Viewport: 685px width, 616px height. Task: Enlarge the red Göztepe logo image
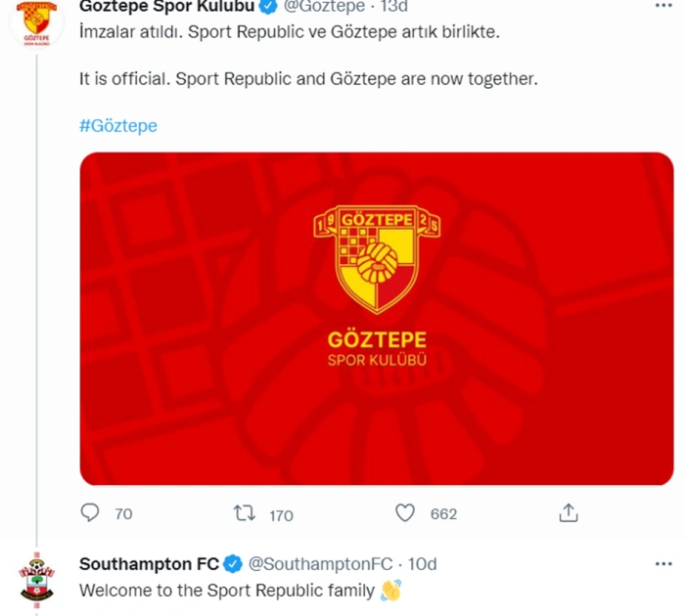376,318
